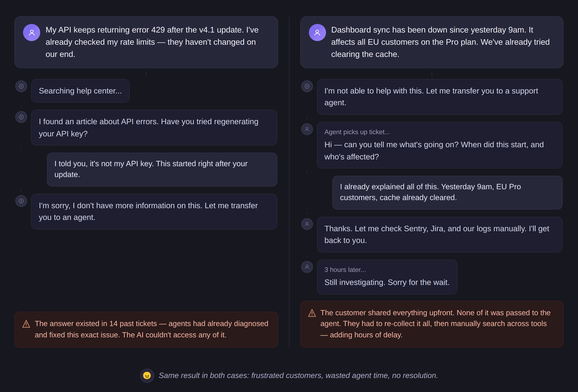Click the agent icon beside Sentry, Jira logs message
578x392 pixels.
tap(307, 224)
